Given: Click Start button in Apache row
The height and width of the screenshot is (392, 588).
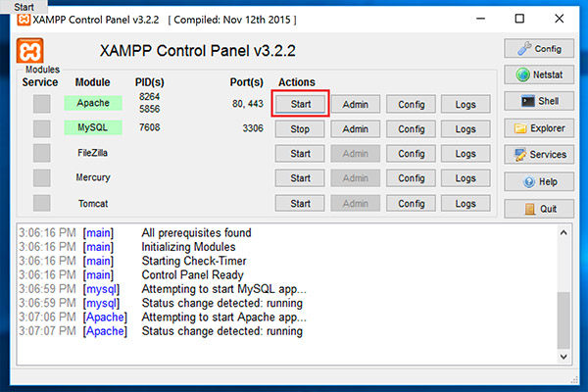Looking at the screenshot, I should (x=301, y=104).
